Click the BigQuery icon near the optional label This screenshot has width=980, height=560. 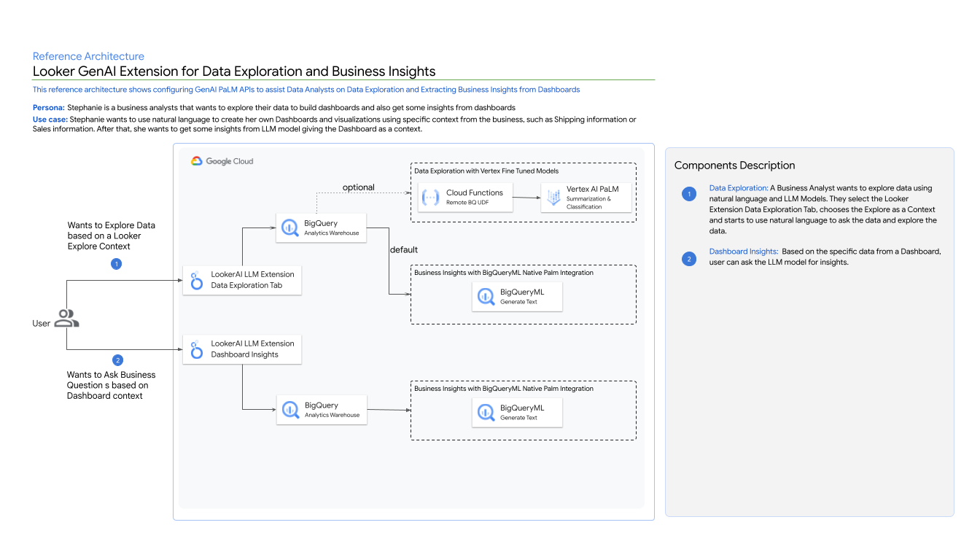[290, 227]
